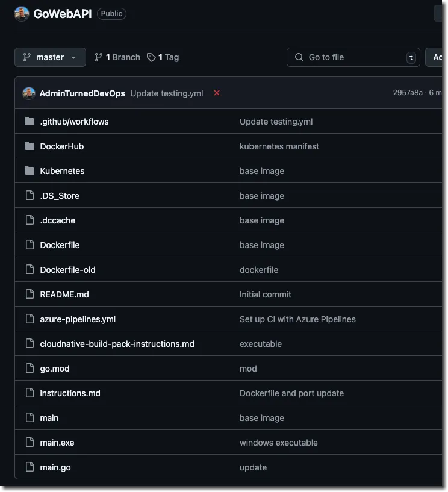This screenshot has width=448, height=492.
Task: Click the GoWebAPI repository owner avatar
Action: pos(22,14)
